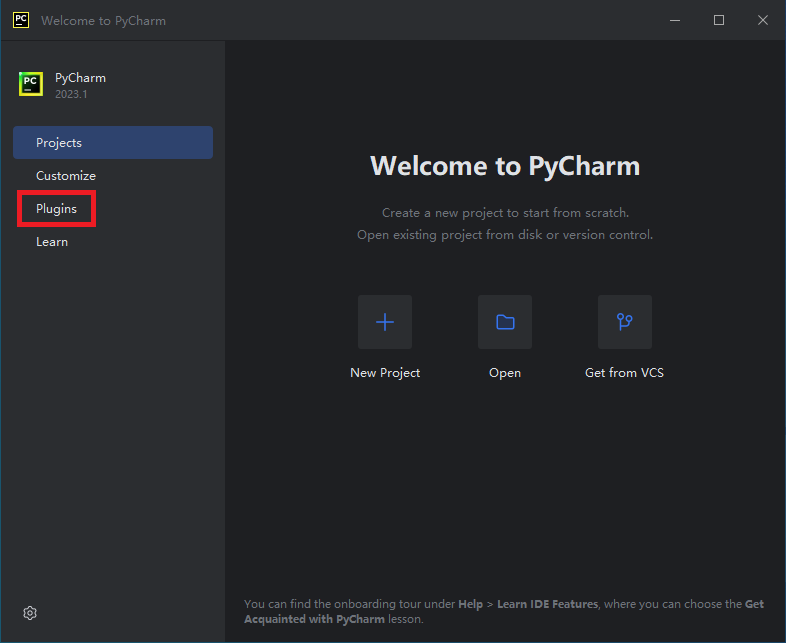
Task: Click the PyCharm icon in the title bar
Action: click(x=21, y=20)
